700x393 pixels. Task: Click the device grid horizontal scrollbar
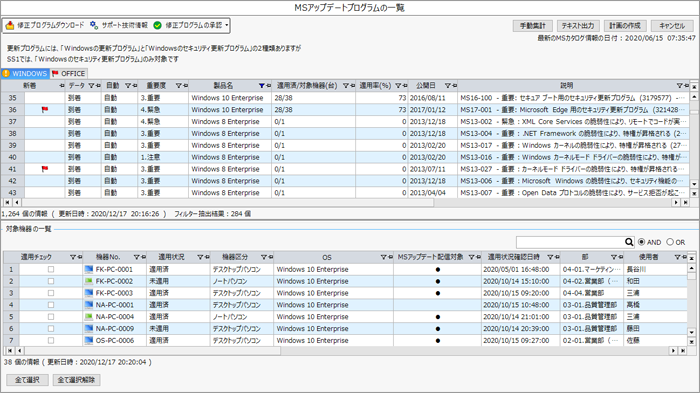pyautogui.click(x=152, y=351)
